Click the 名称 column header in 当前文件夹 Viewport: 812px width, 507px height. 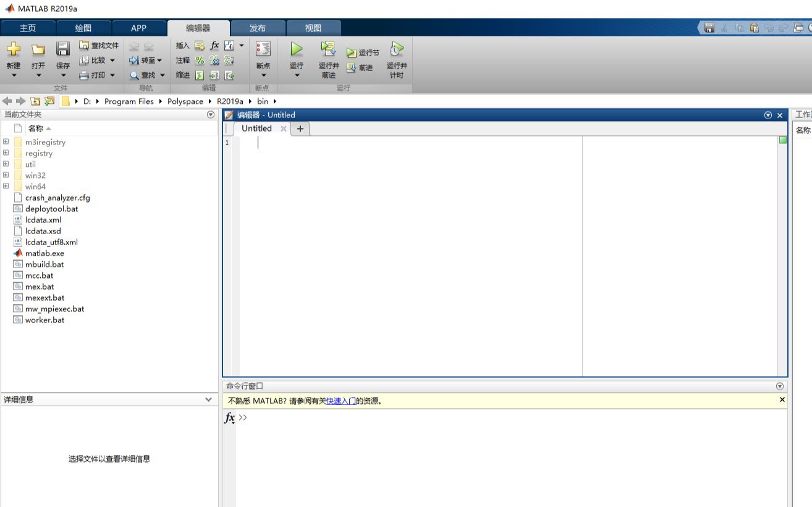[36, 128]
